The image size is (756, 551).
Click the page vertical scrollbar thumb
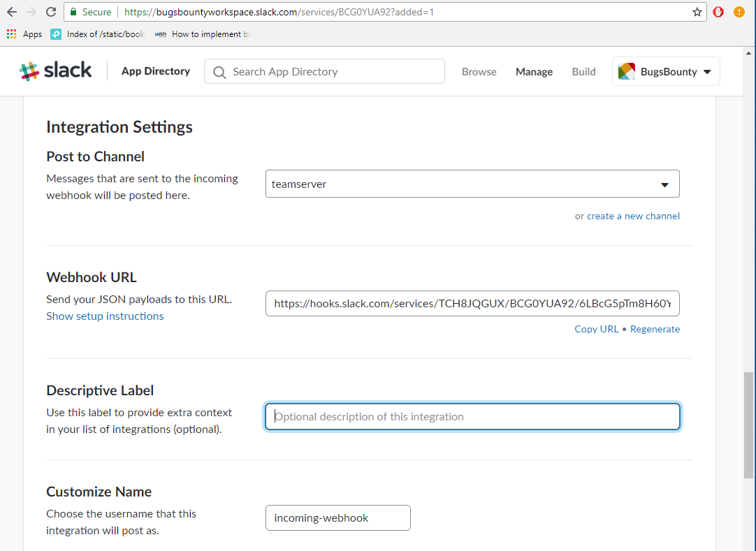(x=748, y=425)
